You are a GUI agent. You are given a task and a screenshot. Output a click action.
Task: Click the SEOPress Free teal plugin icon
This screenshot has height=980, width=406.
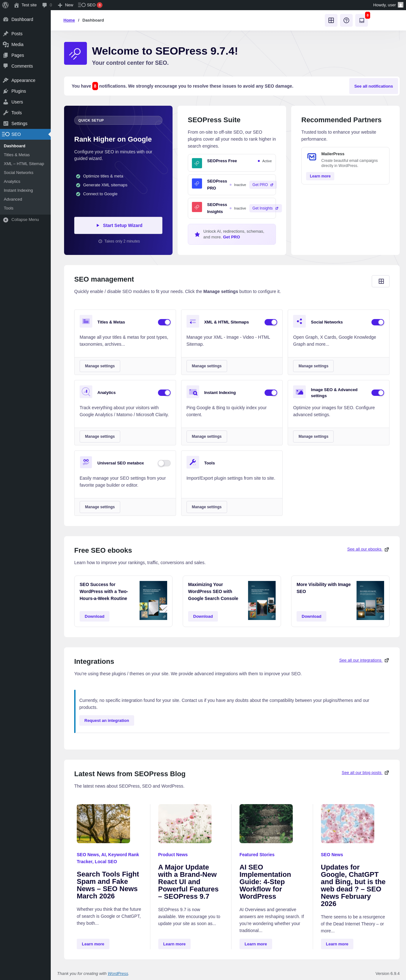[197, 163]
